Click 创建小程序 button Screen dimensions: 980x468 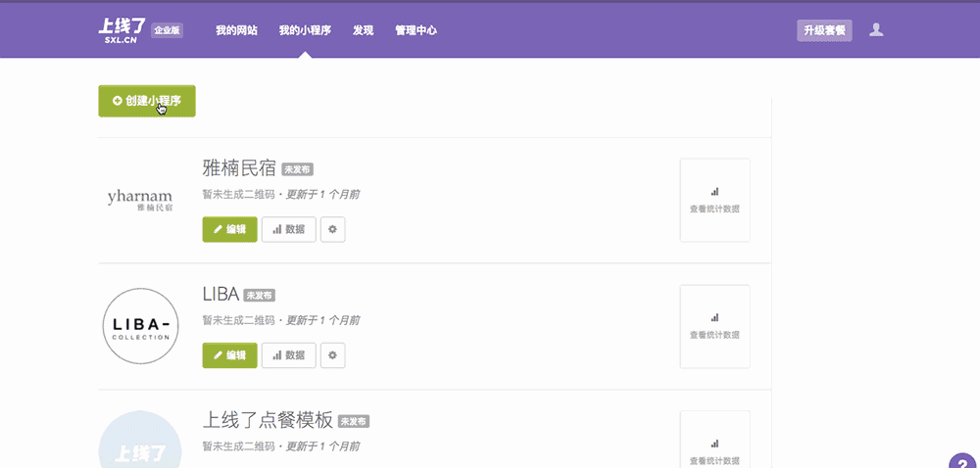coord(147,101)
